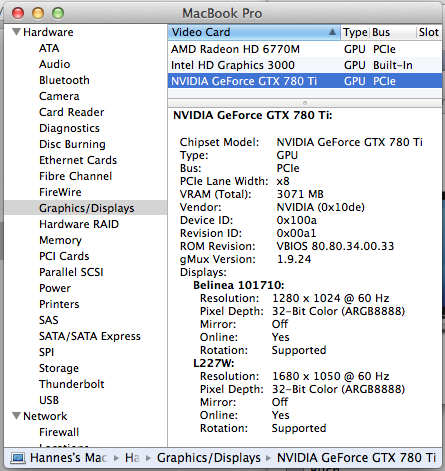
Task: Click Graphics/Displays in path bar
Action: point(209,458)
